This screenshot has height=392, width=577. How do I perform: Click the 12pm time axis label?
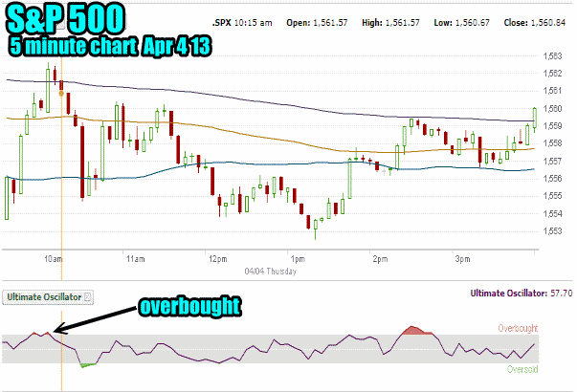[x=218, y=259]
